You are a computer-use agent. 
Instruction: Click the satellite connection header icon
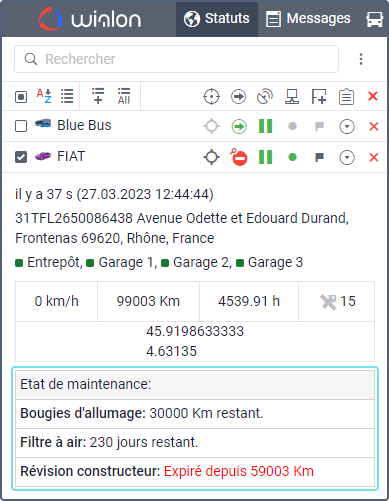click(x=265, y=97)
